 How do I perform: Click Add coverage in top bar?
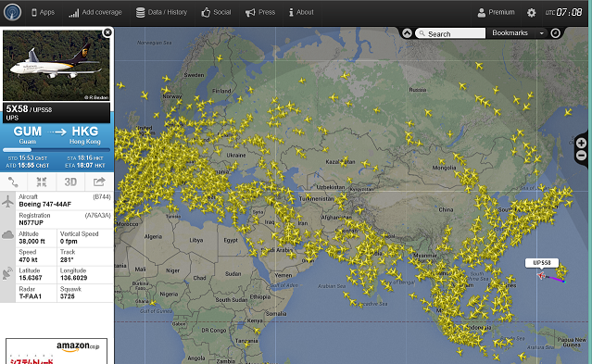tap(95, 12)
